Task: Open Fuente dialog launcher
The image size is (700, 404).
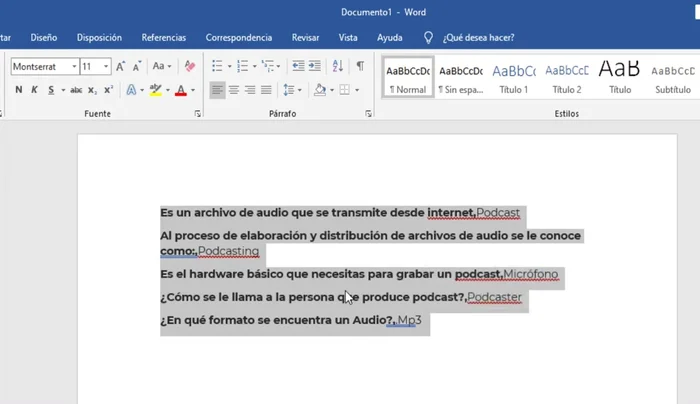Action: pyautogui.click(x=198, y=114)
